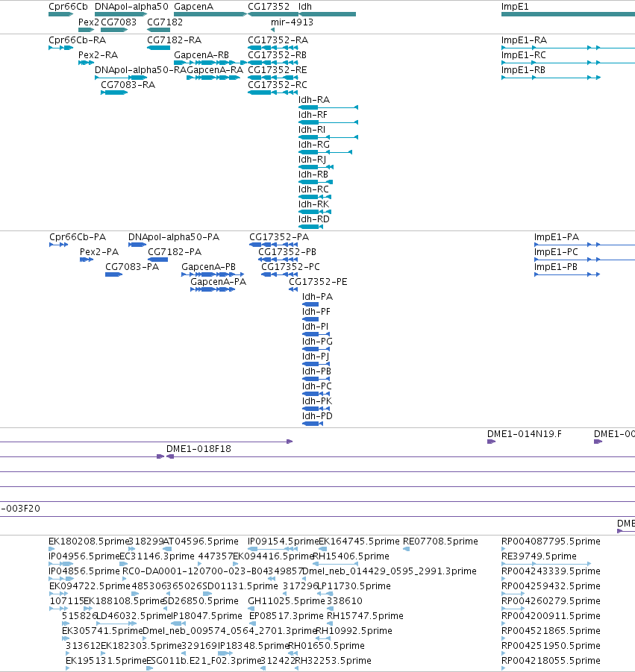This screenshot has height=672, width=635.
Task: Select transcript Idh-RK
Action: coord(315,212)
